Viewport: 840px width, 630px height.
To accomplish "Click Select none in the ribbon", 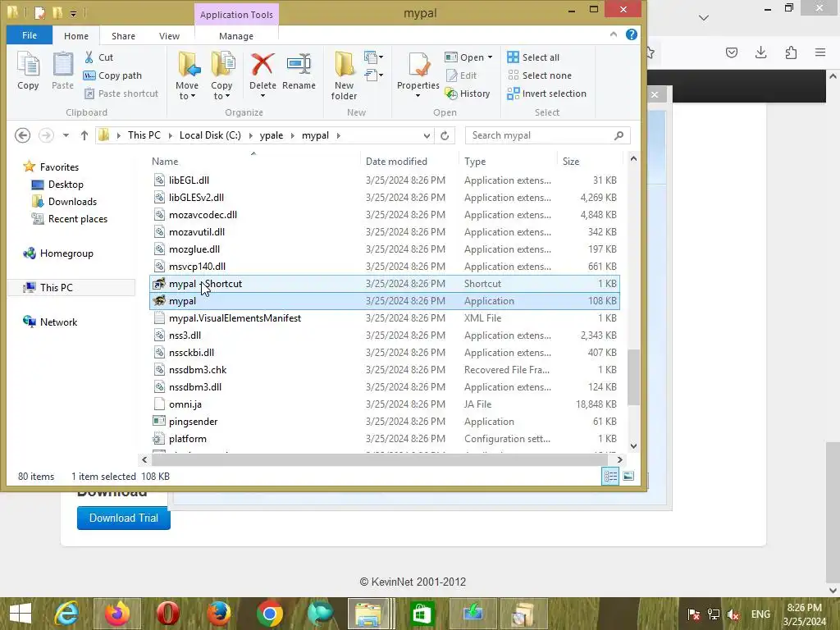I will (540, 75).
